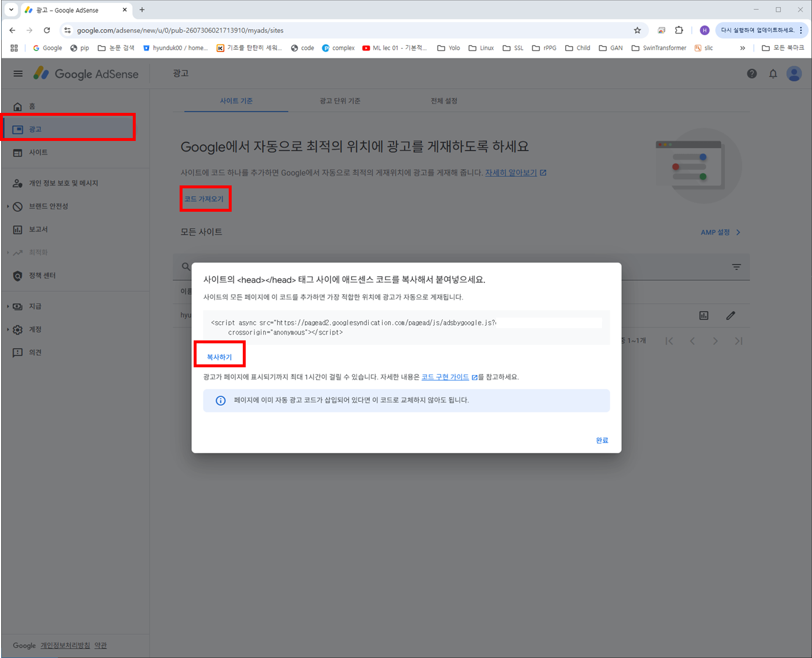
Task: Open the help question mark icon
Action: point(752,74)
